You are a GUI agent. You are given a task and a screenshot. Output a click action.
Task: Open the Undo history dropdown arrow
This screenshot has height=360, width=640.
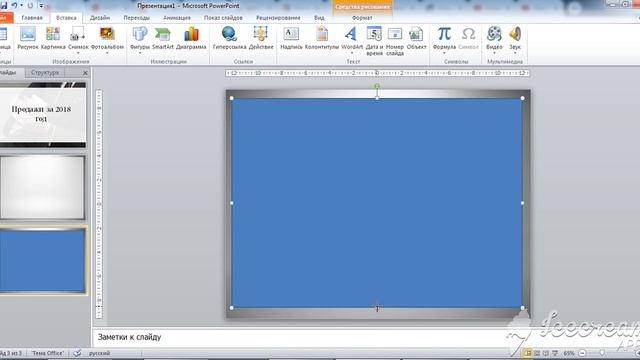[x=22, y=5]
